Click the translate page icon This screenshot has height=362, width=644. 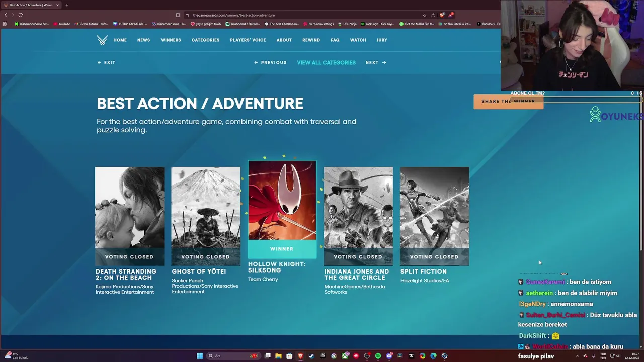pos(424,15)
